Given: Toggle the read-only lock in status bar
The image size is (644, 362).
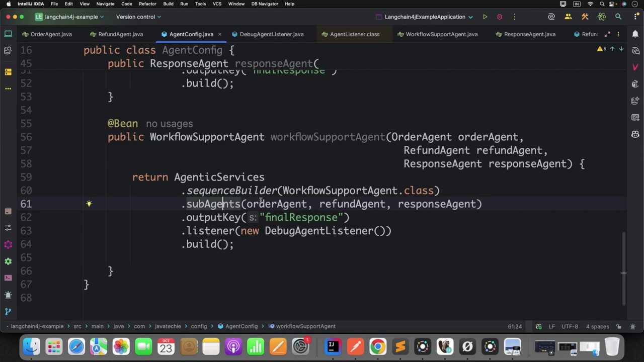Looking at the screenshot, I should [x=619, y=326].
